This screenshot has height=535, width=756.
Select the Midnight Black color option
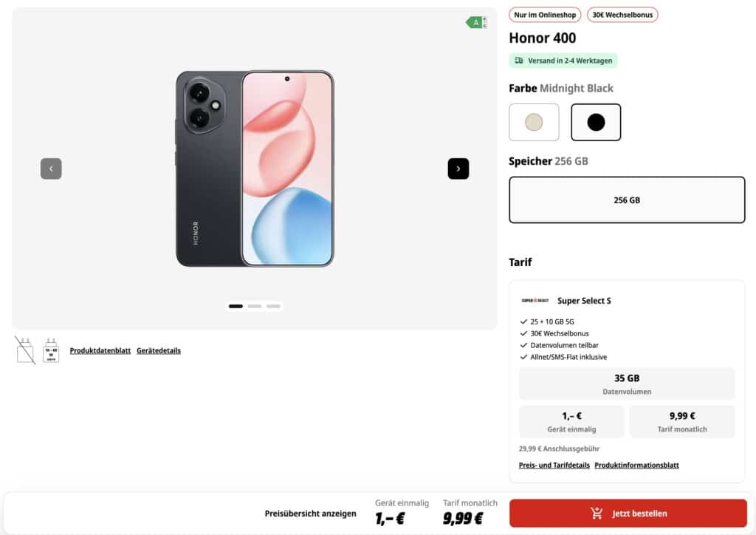596,122
